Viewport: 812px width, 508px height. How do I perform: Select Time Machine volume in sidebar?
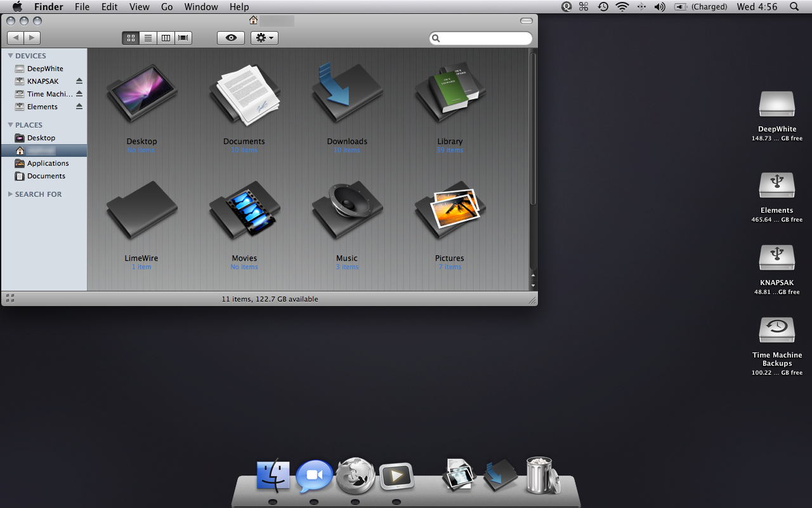pyautogui.click(x=44, y=94)
